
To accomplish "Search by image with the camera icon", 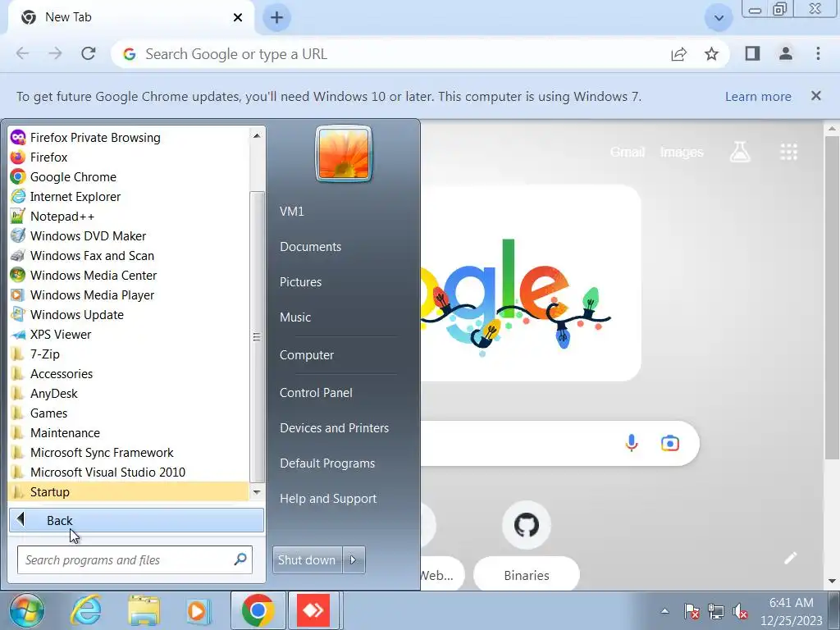I will [669, 443].
